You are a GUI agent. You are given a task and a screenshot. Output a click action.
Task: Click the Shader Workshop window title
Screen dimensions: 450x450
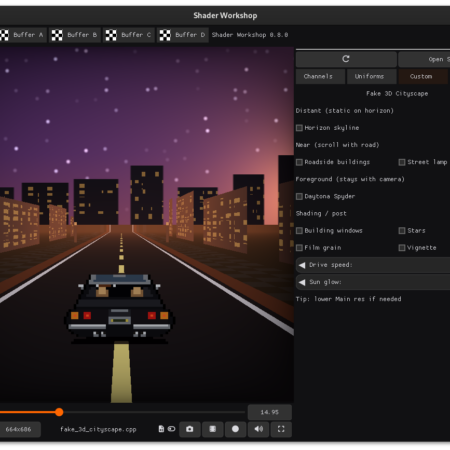(225, 15)
